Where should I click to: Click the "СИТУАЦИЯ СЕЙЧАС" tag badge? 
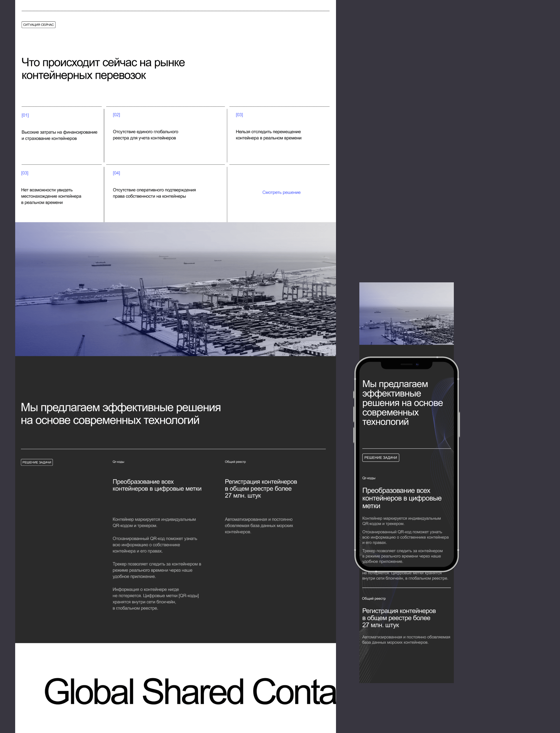pos(38,25)
